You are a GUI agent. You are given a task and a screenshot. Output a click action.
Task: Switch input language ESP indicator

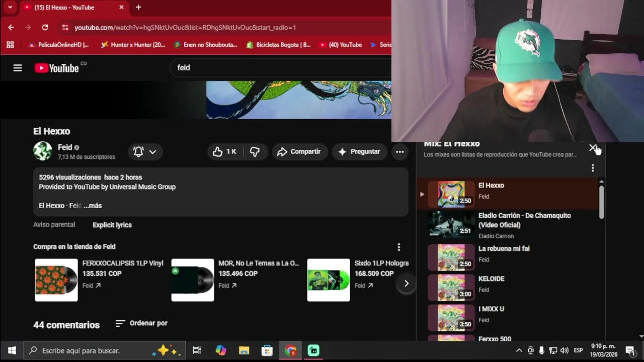579,350
